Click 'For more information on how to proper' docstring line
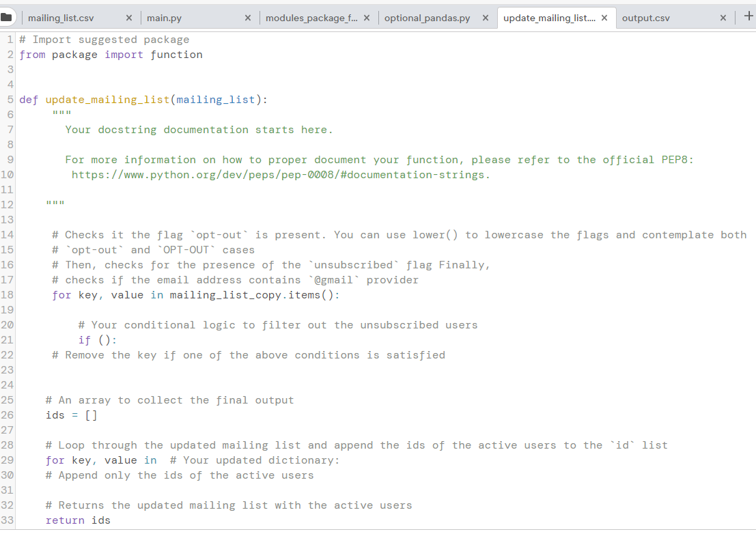This screenshot has height=534, width=756. [x=380, y=160]
